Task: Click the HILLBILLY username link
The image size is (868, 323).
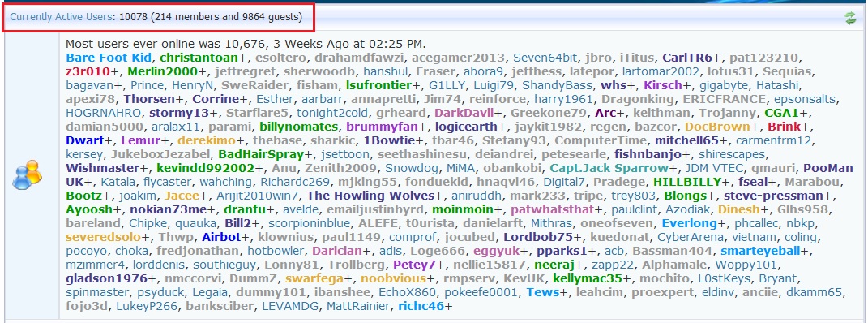Action: pyautogui.click(x=687, y=182)
